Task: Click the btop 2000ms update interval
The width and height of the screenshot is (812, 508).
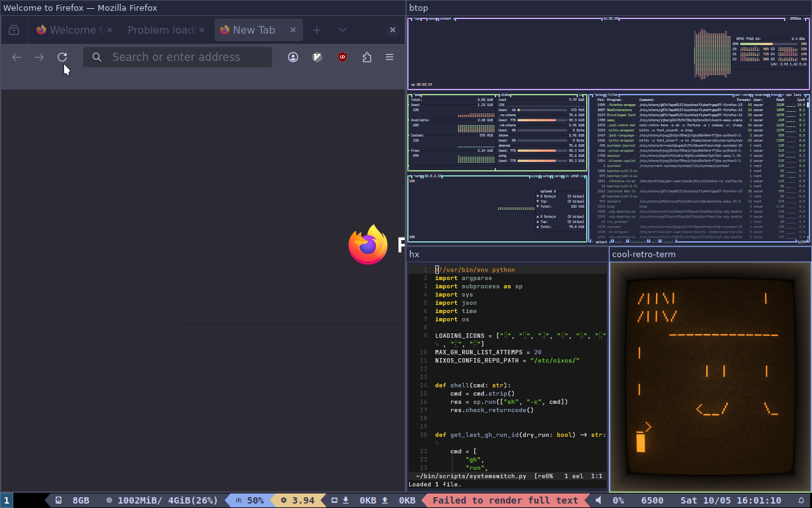Action: tap(794, 18)
